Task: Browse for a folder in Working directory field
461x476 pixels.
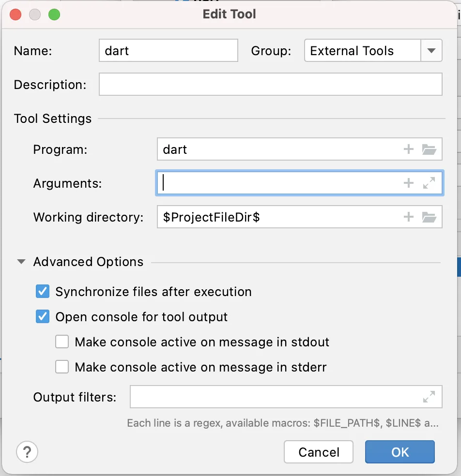Action: click(x=429, y=217)
